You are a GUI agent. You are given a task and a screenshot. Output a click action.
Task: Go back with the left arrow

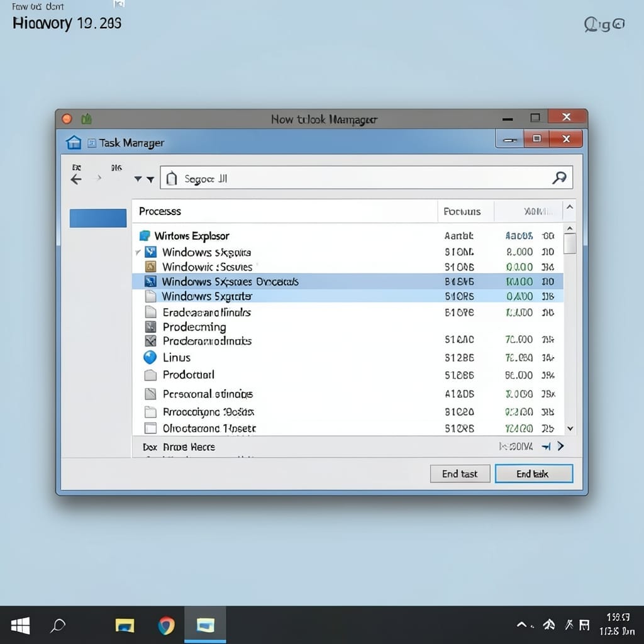tap(76, 179)
